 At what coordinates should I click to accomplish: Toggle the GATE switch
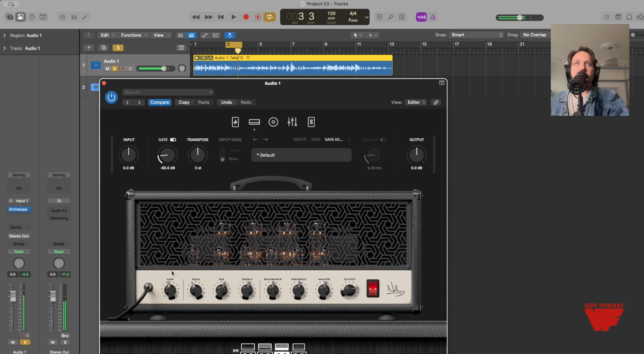(x=173, y=140)
